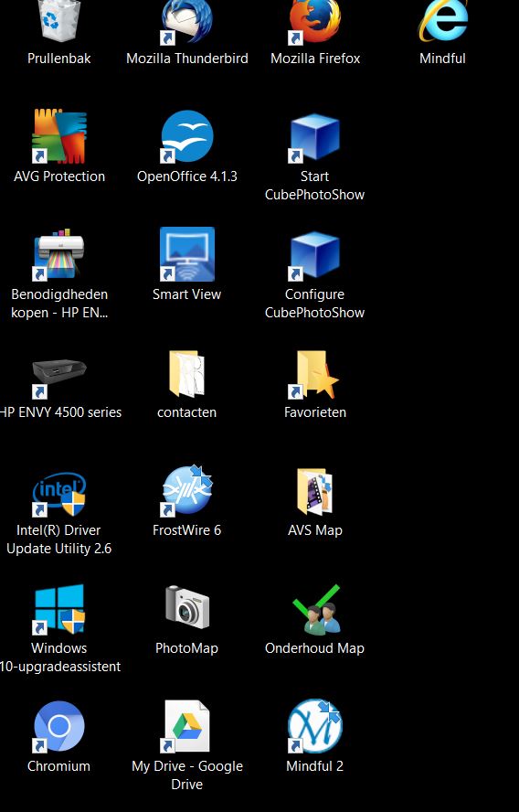Click the OpenOffice 4.1.3 icon
This screenshot has width=519, height=812.
pyautogui.click(x=186, y=136)
